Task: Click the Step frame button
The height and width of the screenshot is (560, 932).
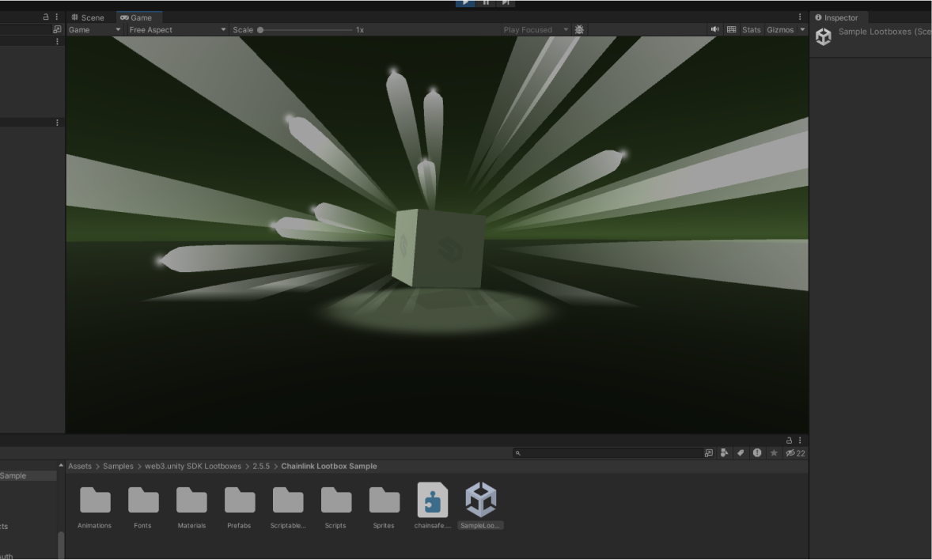Action: pos(506,3)
